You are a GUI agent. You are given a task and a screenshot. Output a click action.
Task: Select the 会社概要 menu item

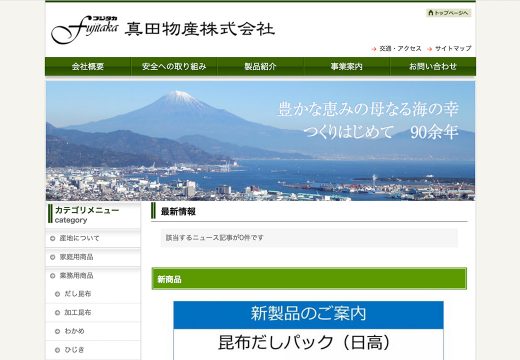88,67
